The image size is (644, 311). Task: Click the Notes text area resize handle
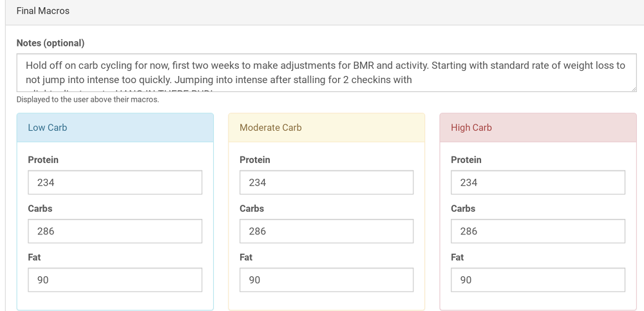(x=634, y=89)
